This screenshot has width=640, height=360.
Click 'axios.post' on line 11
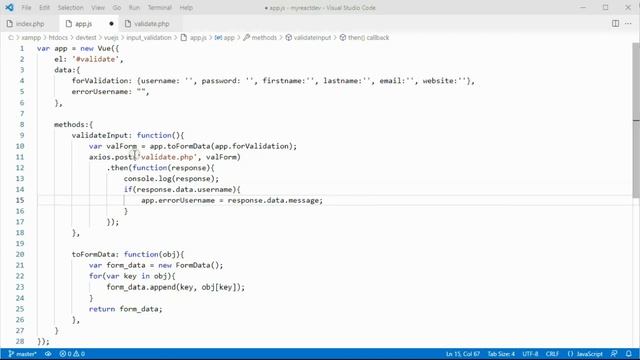(111, 157)
